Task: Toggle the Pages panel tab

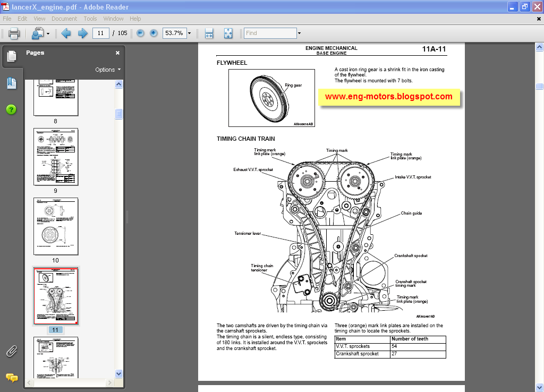Action: point(11,56)
